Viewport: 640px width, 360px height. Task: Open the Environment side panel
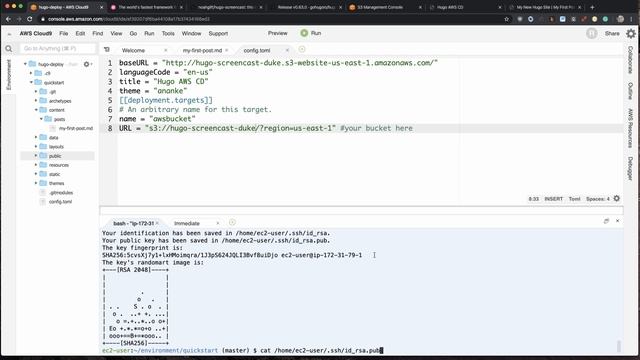point(9,75)
